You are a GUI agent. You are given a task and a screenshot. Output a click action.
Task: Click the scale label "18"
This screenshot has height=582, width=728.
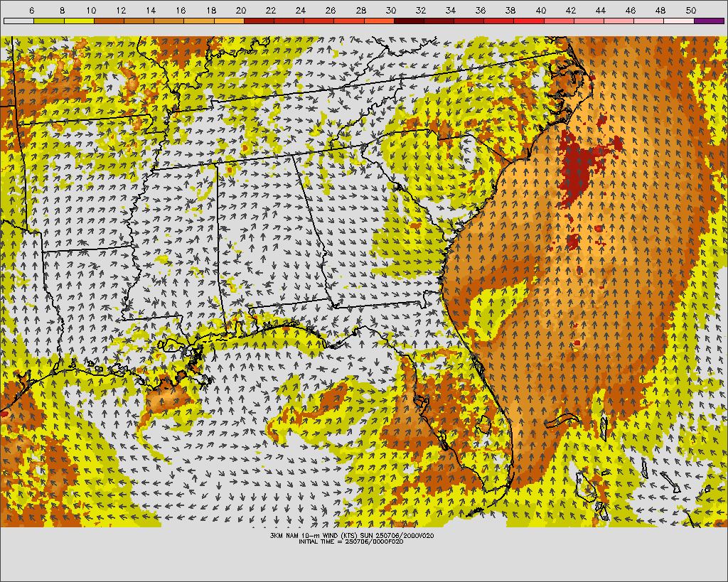click(211, 10)
